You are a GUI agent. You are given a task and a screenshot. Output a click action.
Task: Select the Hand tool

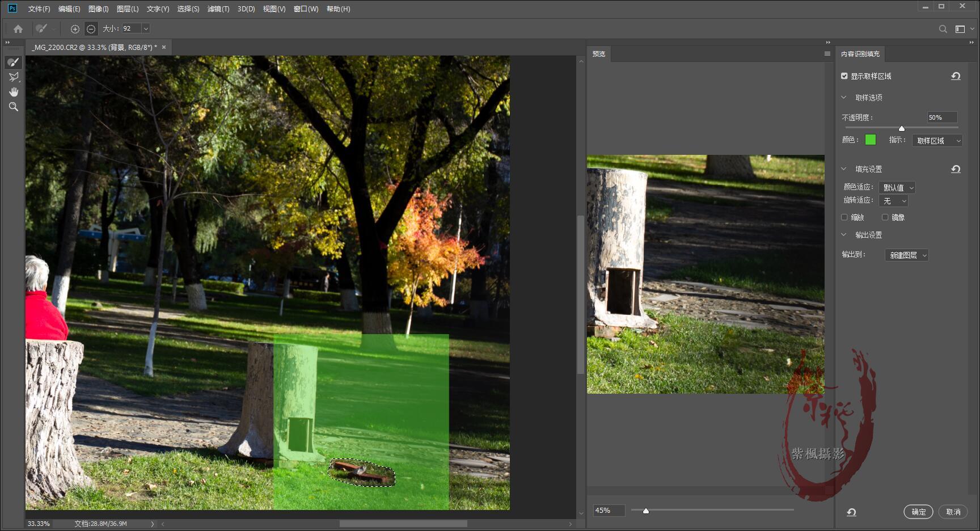pyautogui.click(x=14, y=92)
